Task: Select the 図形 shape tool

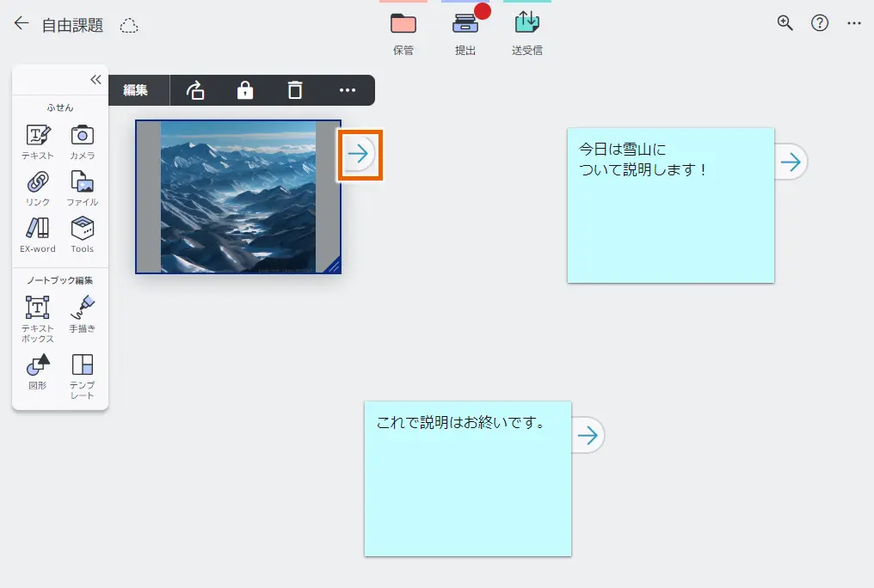Action: click(36, 368)
